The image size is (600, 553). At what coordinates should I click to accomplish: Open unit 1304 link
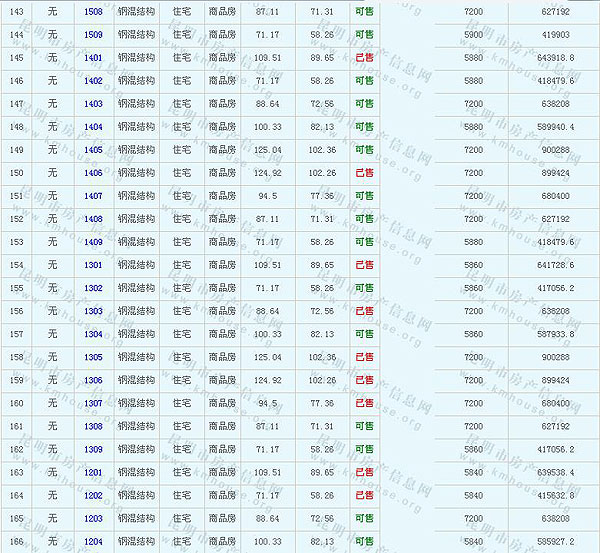coord(93,333)
